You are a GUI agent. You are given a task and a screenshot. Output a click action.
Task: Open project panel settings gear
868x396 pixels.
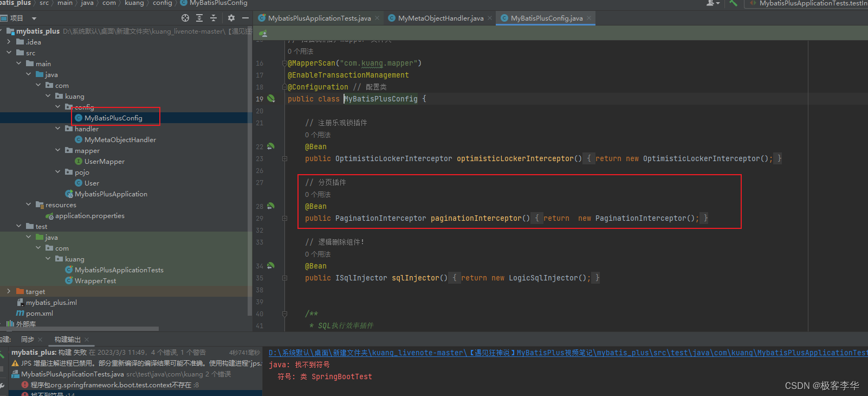pyautogui.click(x=231, y=18)
